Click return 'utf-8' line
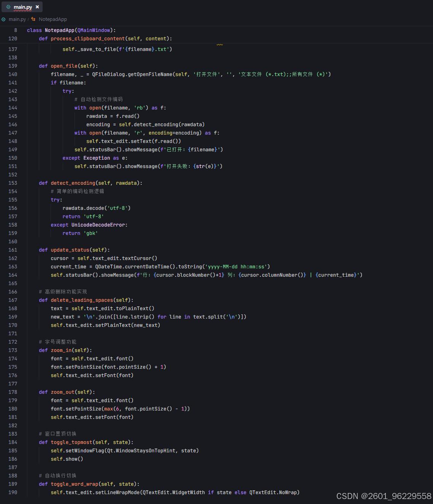The width and height of the screenshot is (433, 504). click(83, 216)
